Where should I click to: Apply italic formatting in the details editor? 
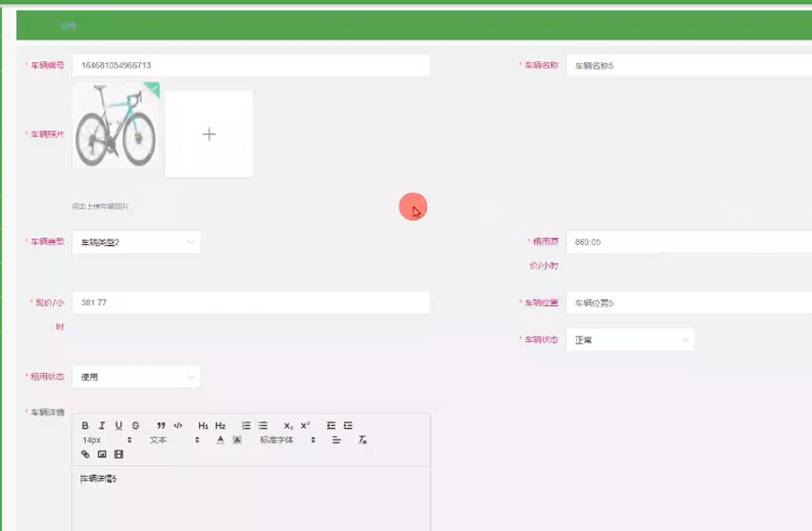pos(101,424)
